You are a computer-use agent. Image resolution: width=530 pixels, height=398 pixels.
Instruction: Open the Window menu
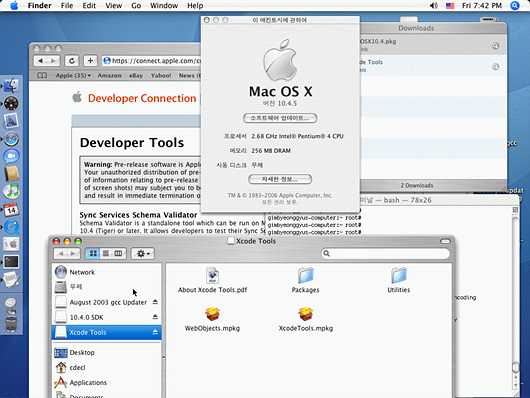[x=164, y=5]
